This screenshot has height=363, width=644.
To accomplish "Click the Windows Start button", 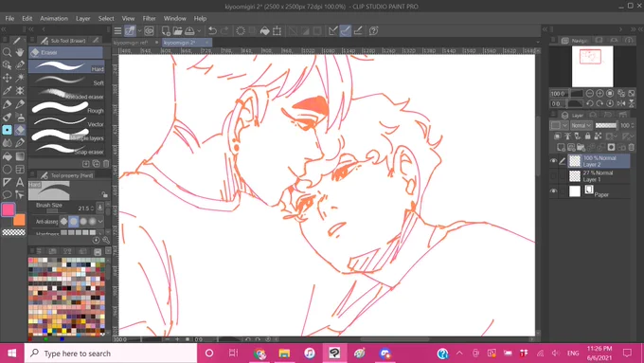I will pos(12,354).
